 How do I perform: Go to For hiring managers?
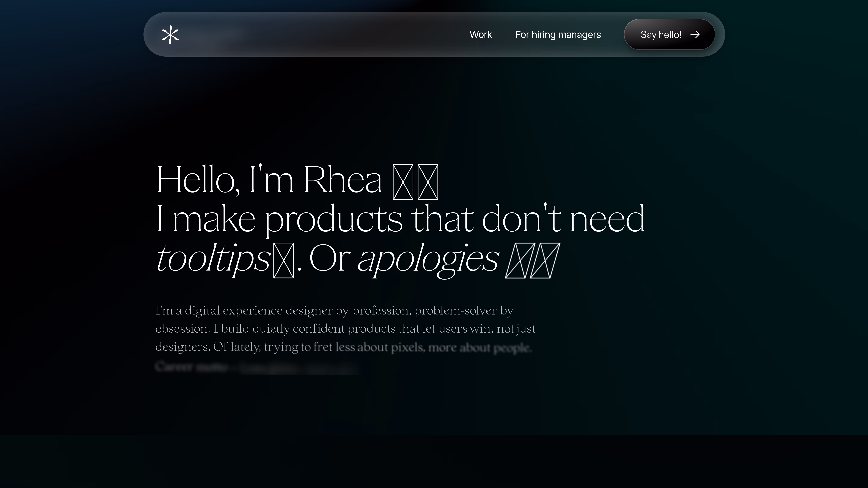[x=558, y=35]
